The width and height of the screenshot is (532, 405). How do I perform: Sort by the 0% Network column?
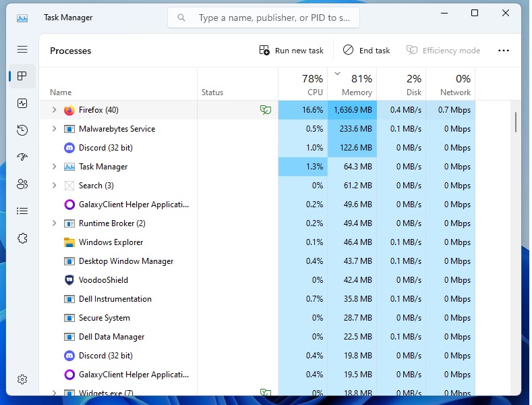pos(450,84)
